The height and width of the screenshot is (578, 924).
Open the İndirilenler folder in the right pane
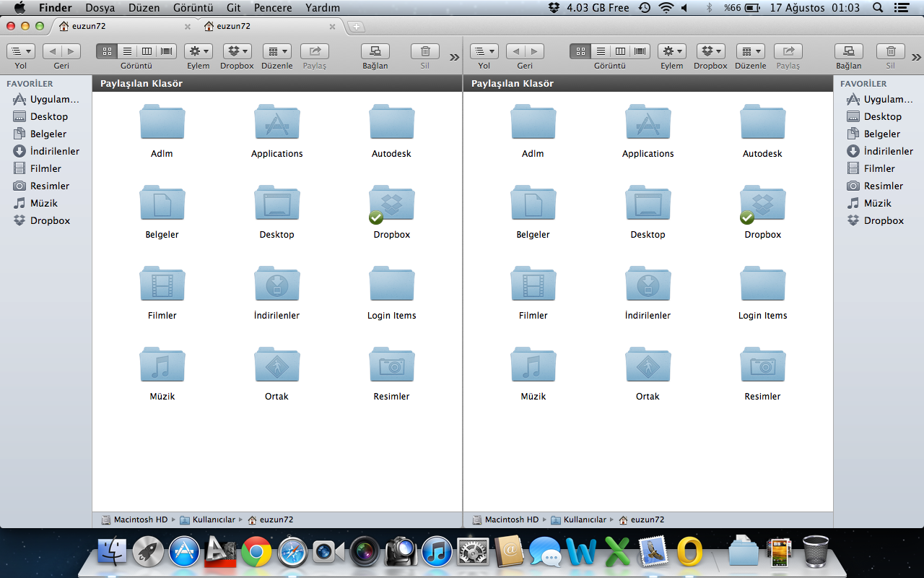tap(648, 285)
